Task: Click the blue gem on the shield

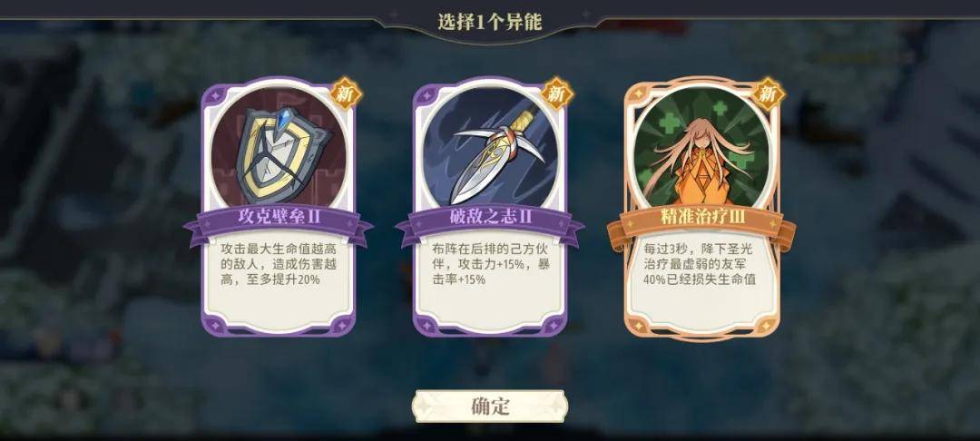Action: tap(286, 117)
